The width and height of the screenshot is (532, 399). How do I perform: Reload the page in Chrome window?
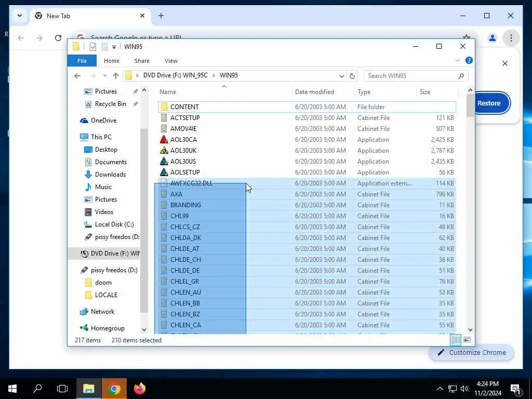coord(58,37)
